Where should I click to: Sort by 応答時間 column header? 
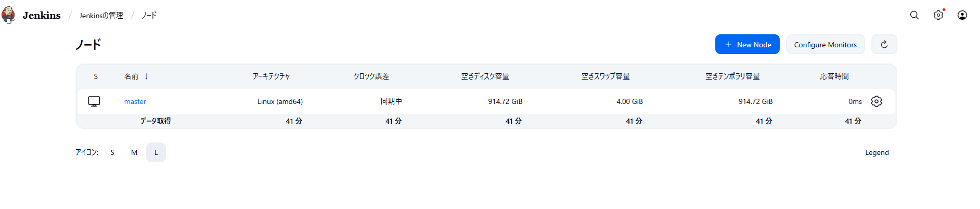tap(834, 76)
